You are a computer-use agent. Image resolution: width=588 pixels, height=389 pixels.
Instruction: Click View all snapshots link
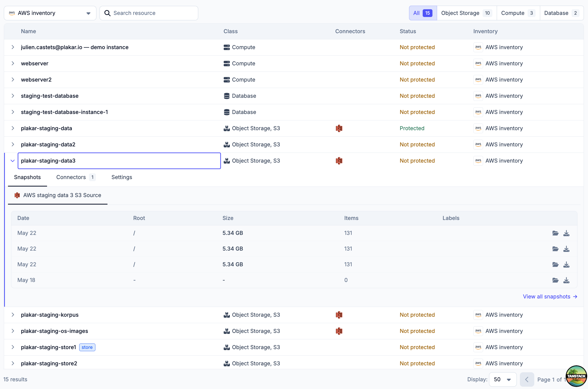550,297
